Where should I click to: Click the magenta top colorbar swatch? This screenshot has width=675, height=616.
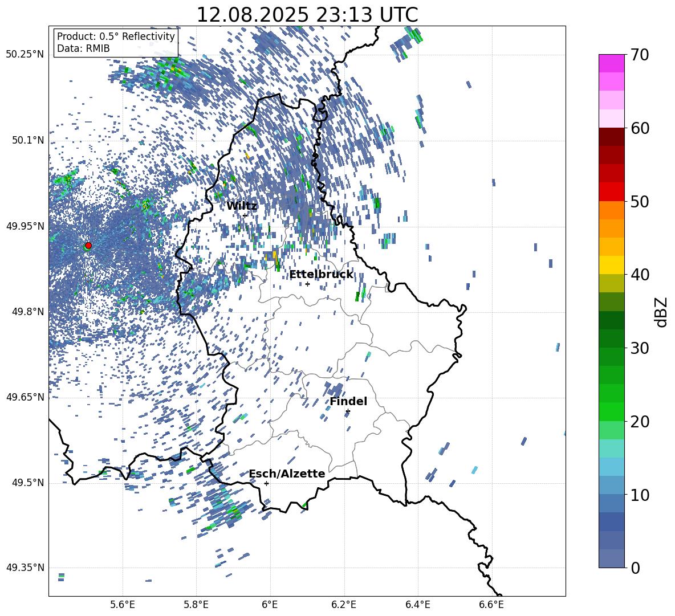tap(611, 63)
